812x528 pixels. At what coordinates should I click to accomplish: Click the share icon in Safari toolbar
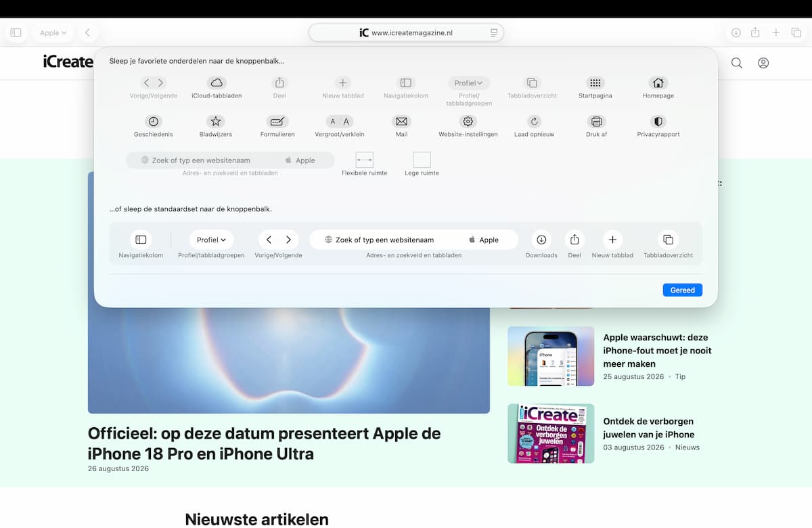click(x=755, y=32)
